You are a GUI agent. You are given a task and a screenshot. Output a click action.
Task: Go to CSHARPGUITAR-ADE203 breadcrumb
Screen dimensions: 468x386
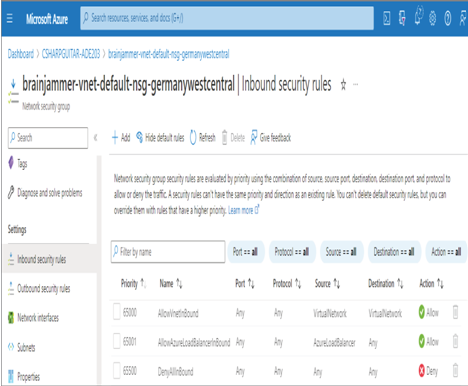tap(71, 54)
